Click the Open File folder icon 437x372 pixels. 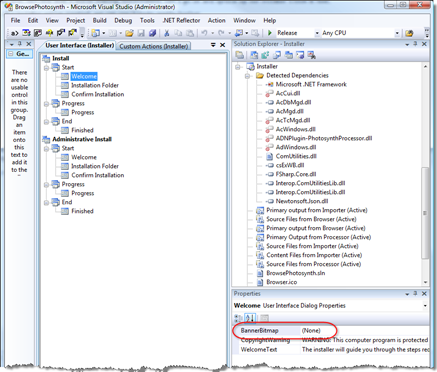pos(129,33)
